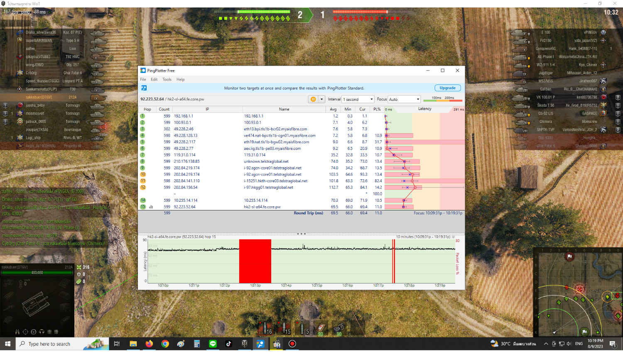Show hidden system tray icons

tap(546, 344)
